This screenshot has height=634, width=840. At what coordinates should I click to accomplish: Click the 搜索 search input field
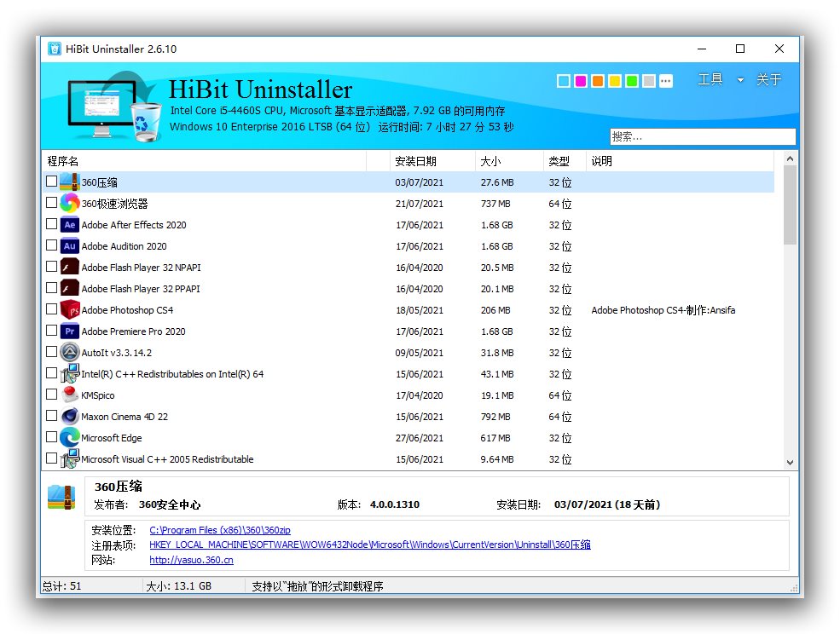(703, 136)
